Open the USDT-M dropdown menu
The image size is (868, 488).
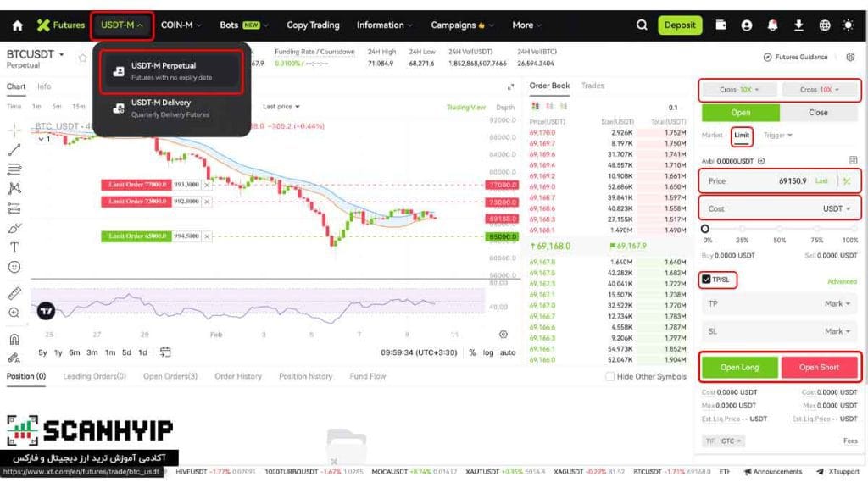point(122,25)
